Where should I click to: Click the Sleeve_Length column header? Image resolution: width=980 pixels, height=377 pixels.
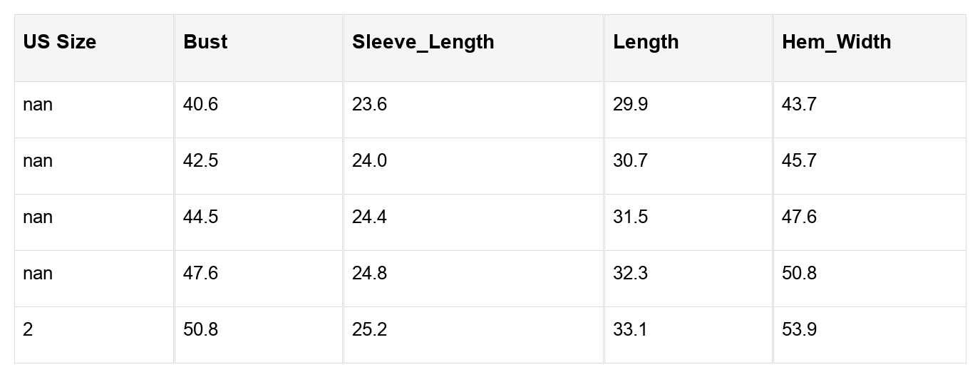423,42
